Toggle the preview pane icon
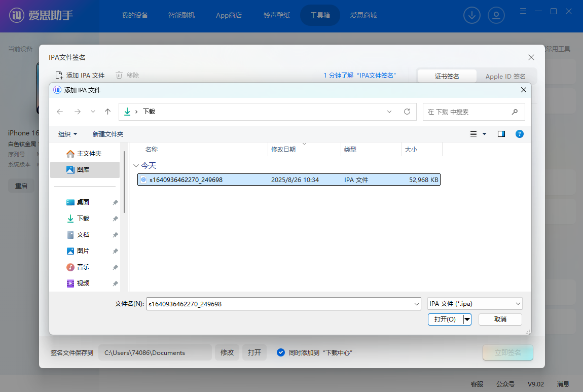The width and height of the screenshot is (583, 392). [501, 134]
